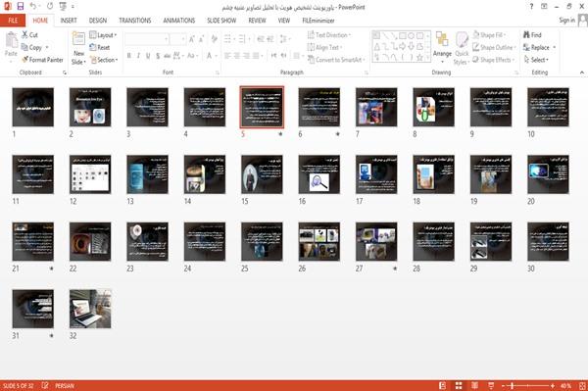The image size is (588, 391).
Task: Click the Find tool
Action: coord(532,35)
